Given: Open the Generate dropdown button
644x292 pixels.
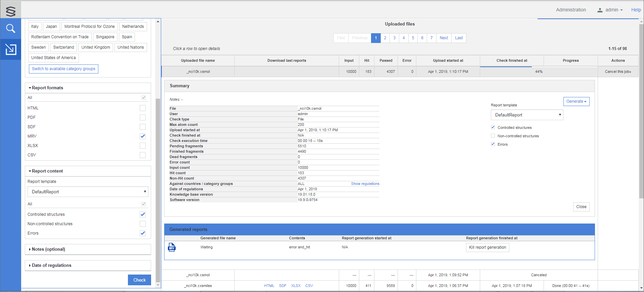Looking at the screenshot, I should pyautogui.click(x=576, y=101).
